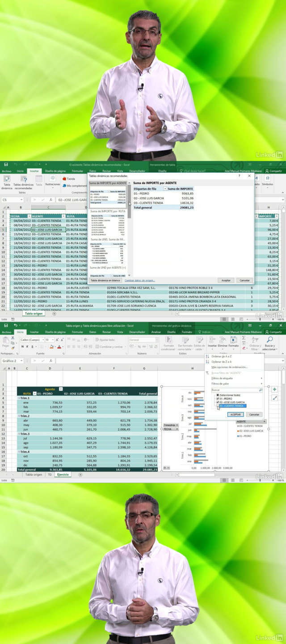Collapse the Trim.3 pivot group
The image size is (286, 644).
18,434
